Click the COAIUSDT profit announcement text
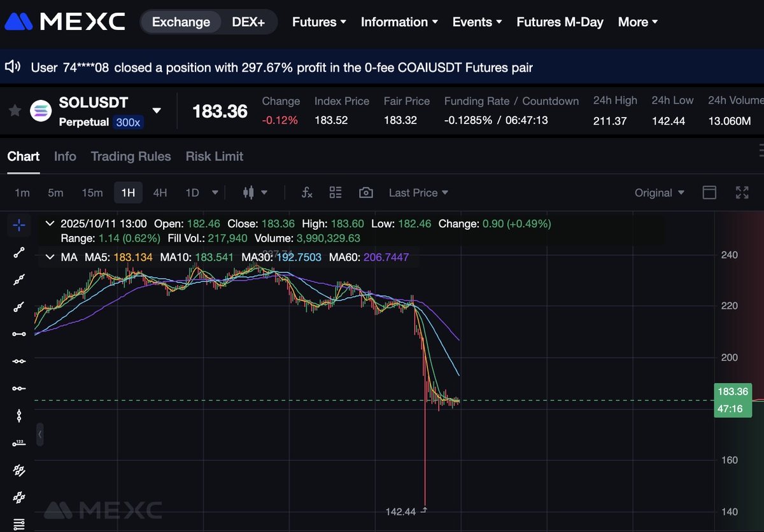This screenshot has width=764, height=532. coord(281,67)
